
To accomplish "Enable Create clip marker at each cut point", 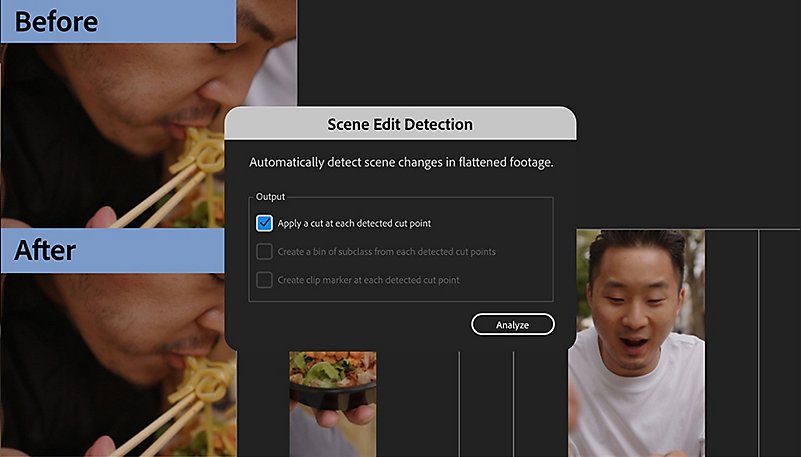I will pos(264,280).
